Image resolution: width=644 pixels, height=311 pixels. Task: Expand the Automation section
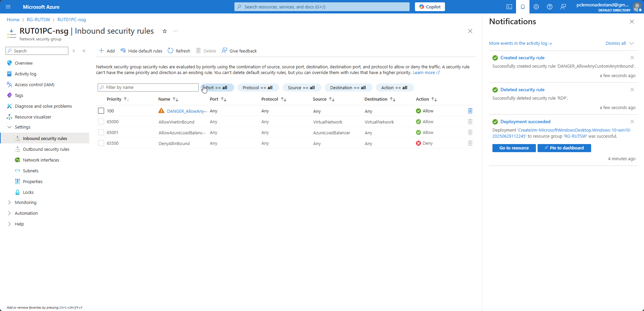[9, 213]
